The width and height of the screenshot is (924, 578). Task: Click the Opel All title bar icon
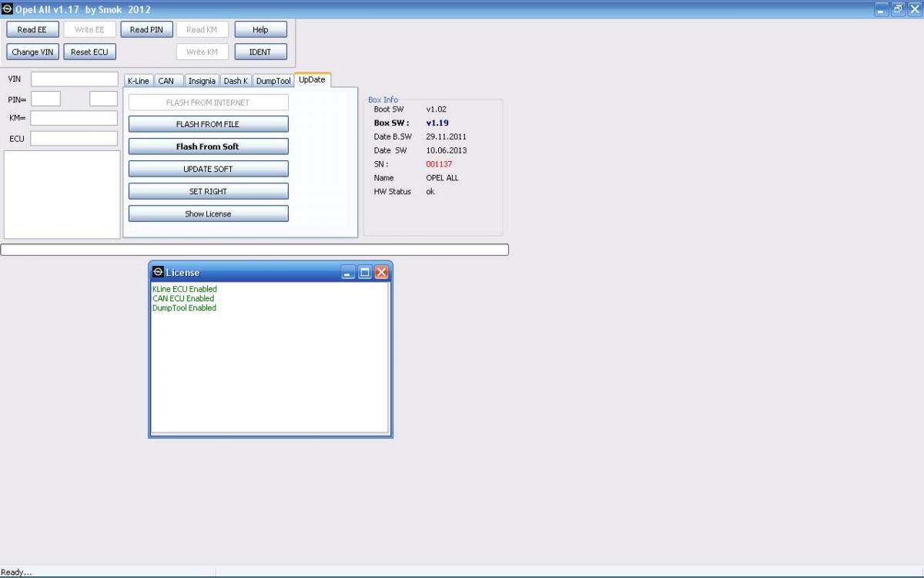point(7,9)
